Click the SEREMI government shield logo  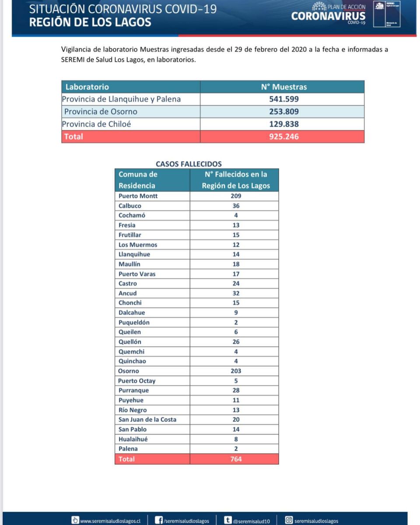[x=387, y=14]
